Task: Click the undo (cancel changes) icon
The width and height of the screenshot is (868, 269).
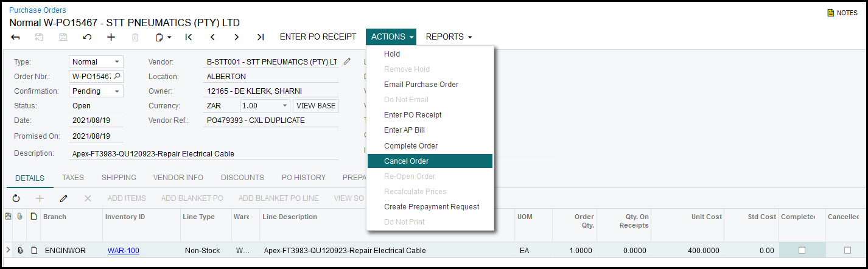Action: (x=87, y=37)
